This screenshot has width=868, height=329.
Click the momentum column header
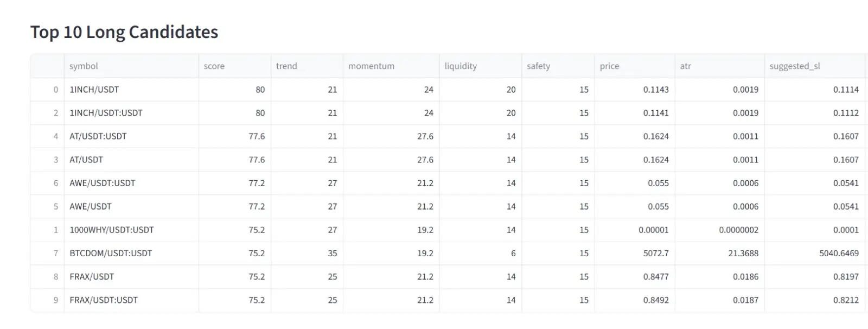click(391, 66)
